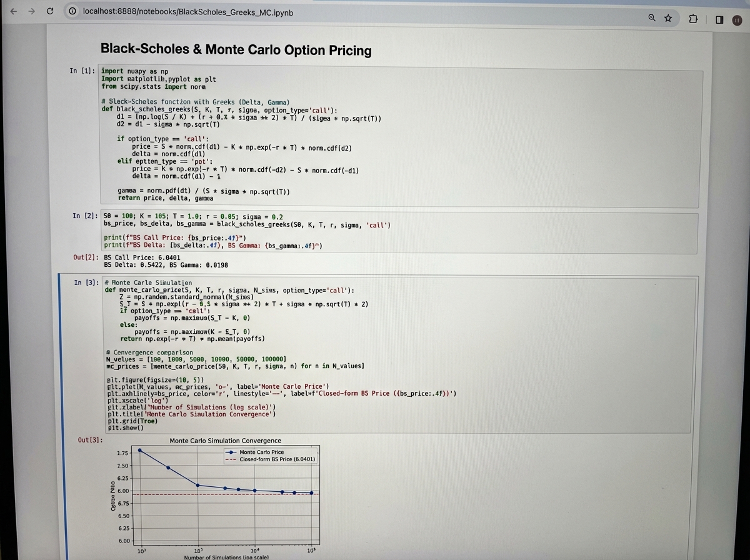Viewport: 750px width, 560px height.
Task: Reload the notebook page
Action: click(51, 12)
